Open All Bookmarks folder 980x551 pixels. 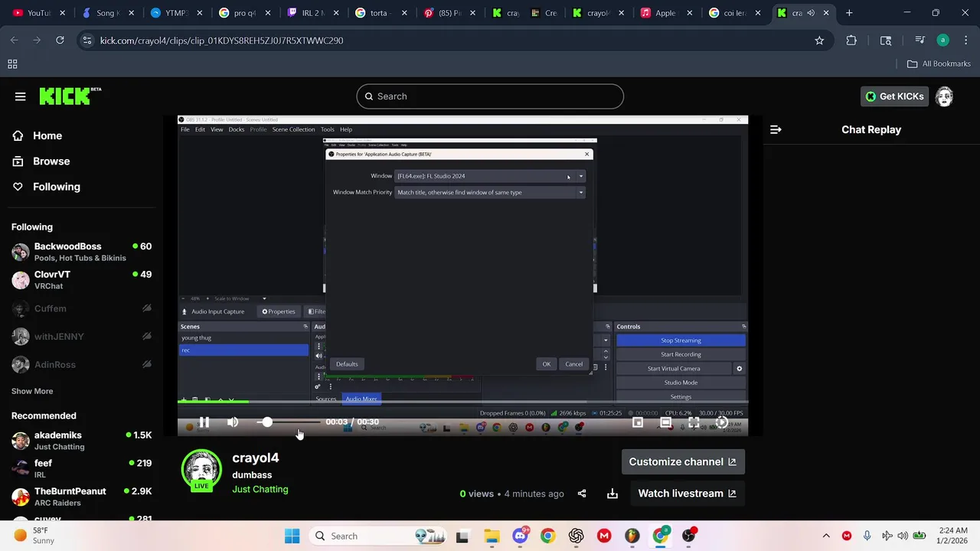[939, 64]
